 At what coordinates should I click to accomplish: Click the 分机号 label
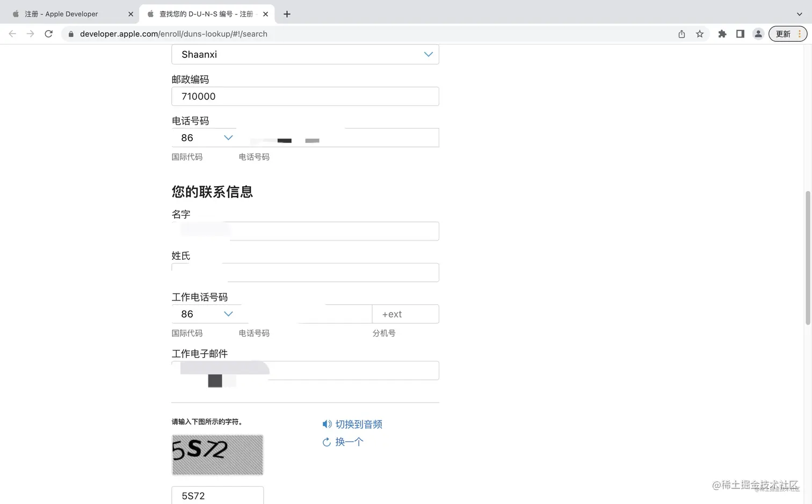[384, 333]
